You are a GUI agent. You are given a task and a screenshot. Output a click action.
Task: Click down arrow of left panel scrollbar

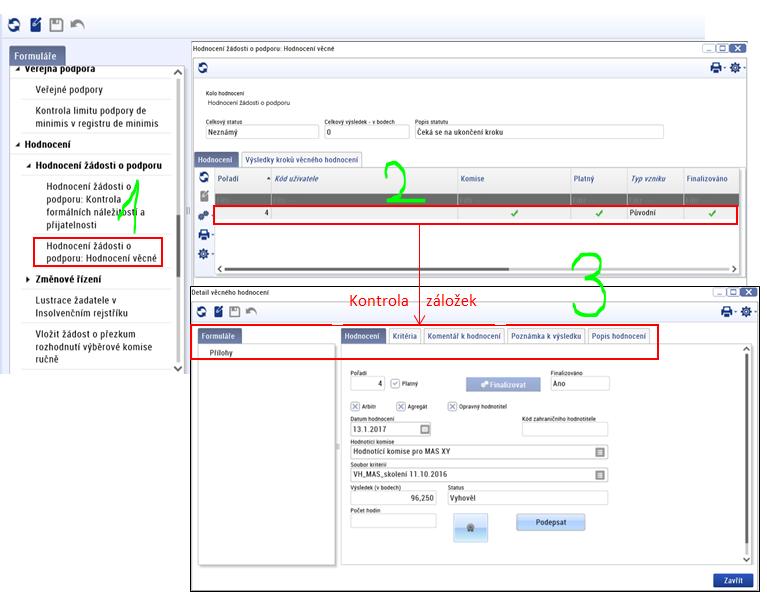pyautogui.click(x=178, y=368)
